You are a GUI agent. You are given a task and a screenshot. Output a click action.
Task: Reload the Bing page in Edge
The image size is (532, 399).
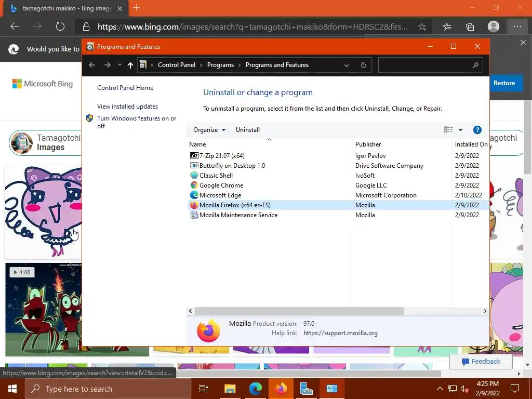[60, 26]
